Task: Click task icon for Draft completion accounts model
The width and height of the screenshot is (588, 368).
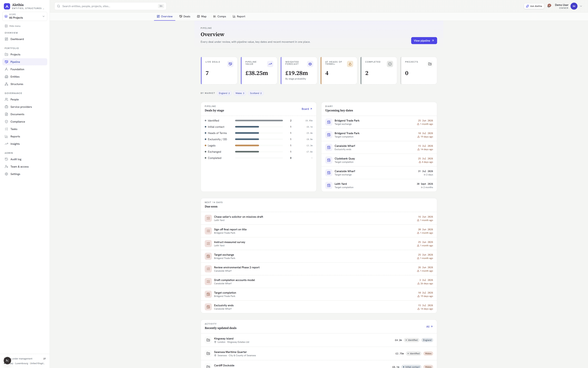Action: [x=208, y=282]
